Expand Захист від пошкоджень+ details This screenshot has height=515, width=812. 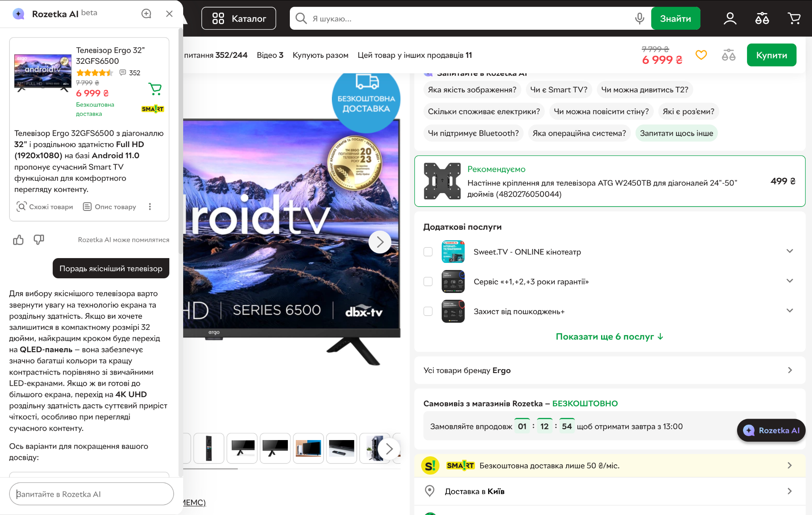[789, 310]
